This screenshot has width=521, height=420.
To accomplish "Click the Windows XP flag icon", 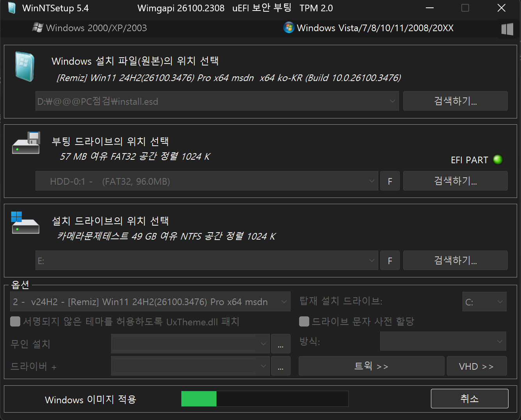I will [38, 28].
